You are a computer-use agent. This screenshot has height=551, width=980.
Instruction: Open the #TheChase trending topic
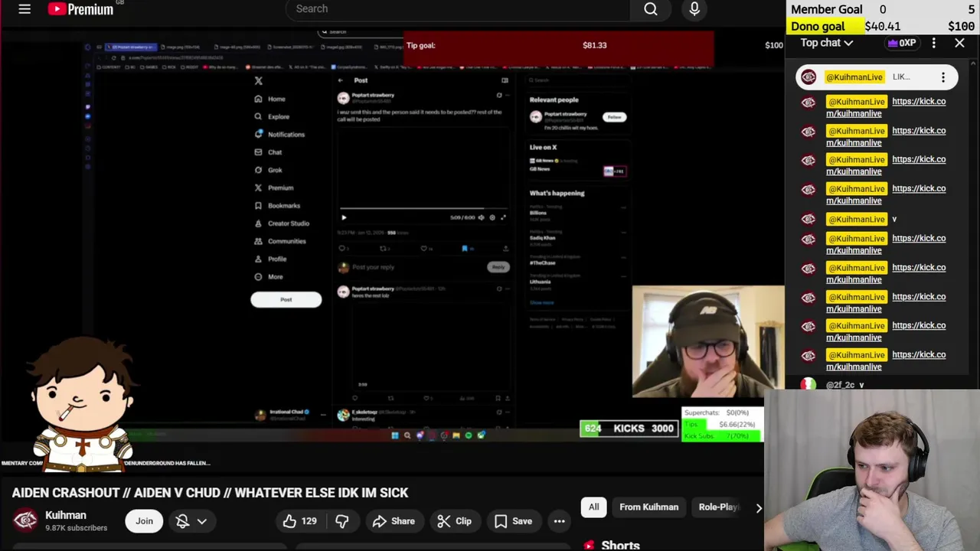tap(543, 262)
